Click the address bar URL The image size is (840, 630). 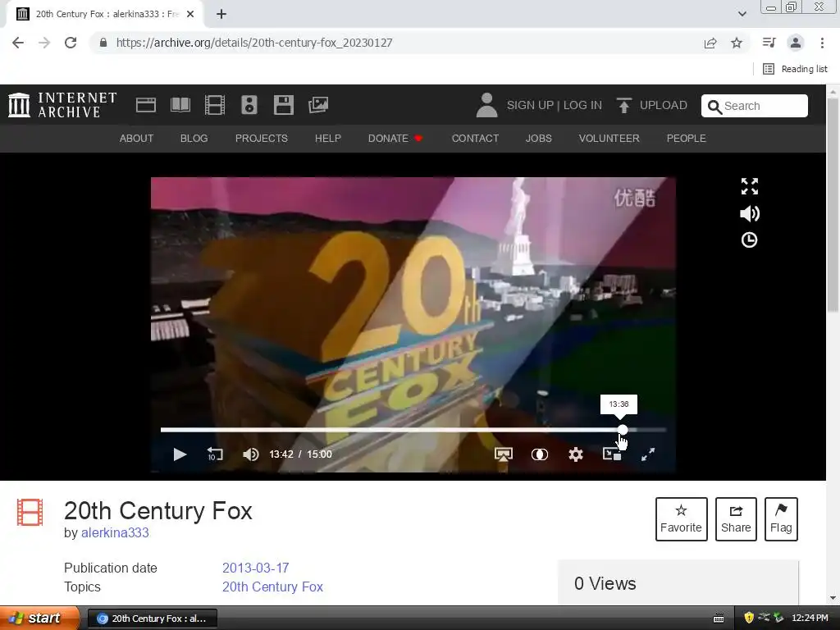(254, 43)
